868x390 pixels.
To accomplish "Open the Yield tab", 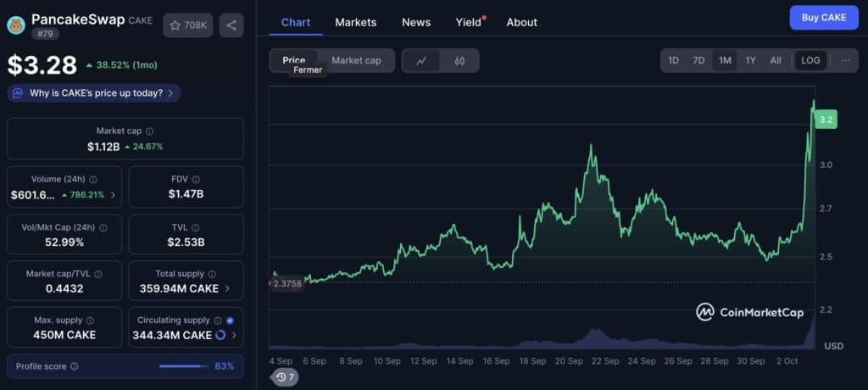I will point(468,22).
